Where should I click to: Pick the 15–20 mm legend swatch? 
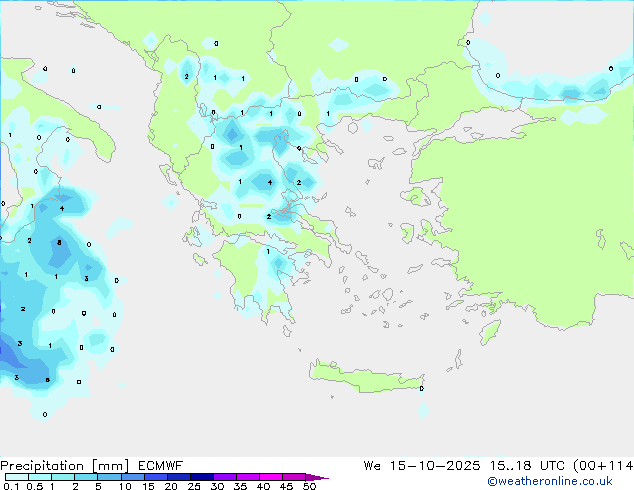point(156,477)
